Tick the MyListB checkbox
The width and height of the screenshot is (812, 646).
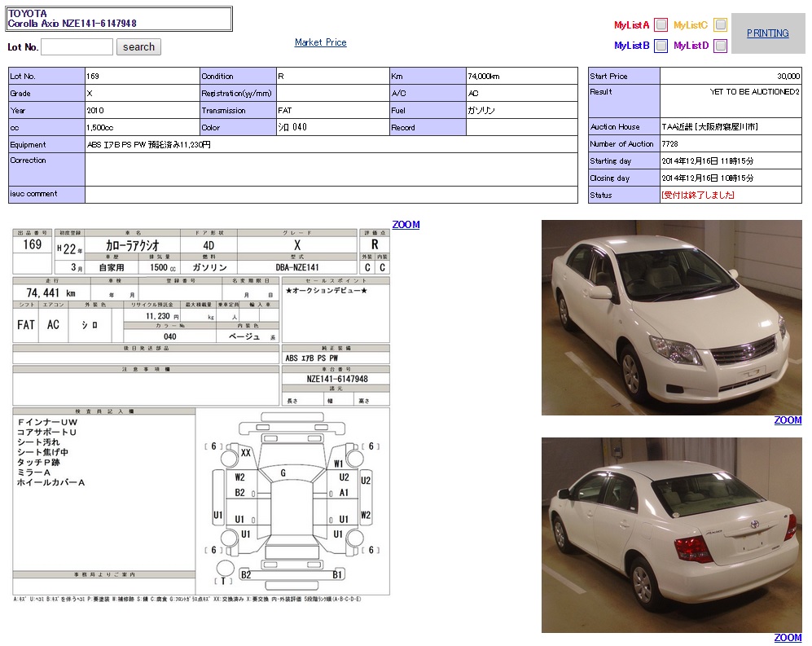click(x=661, y=46)
